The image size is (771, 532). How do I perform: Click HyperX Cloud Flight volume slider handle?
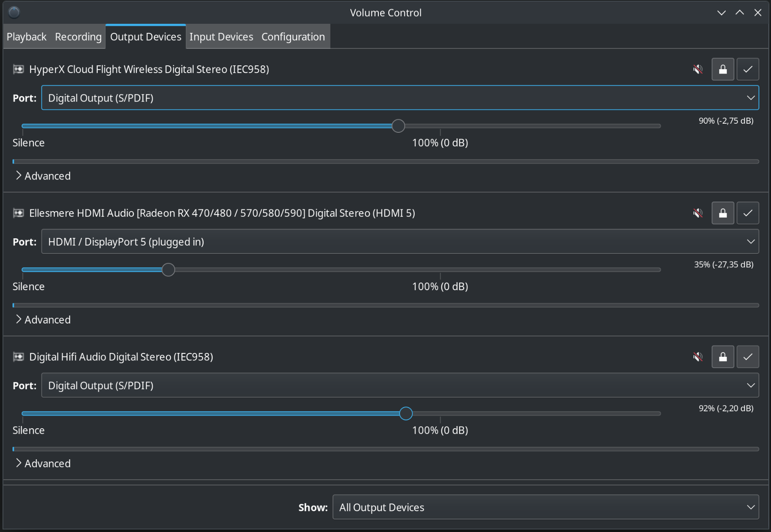pos(398,126)
